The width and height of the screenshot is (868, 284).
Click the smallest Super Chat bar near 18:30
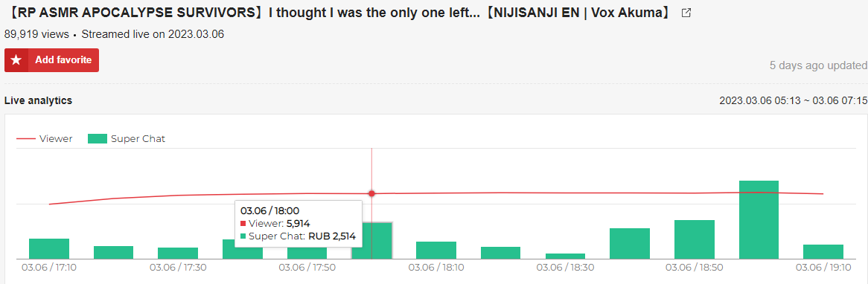pyautogui.click(x=565, y=256)
